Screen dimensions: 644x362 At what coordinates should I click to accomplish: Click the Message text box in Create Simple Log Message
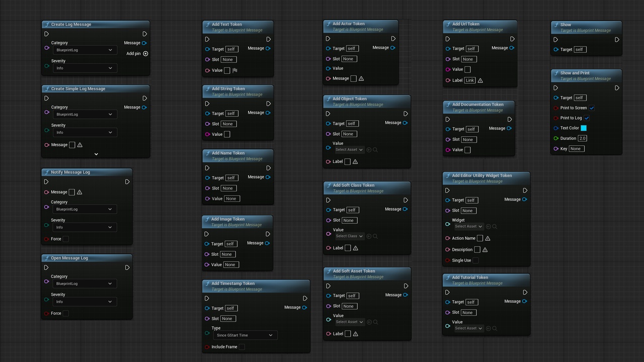[x=72, y=145]
